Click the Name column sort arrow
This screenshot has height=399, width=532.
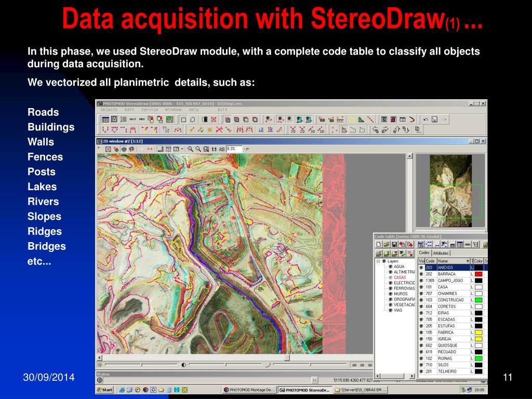(x=468, y=261)
